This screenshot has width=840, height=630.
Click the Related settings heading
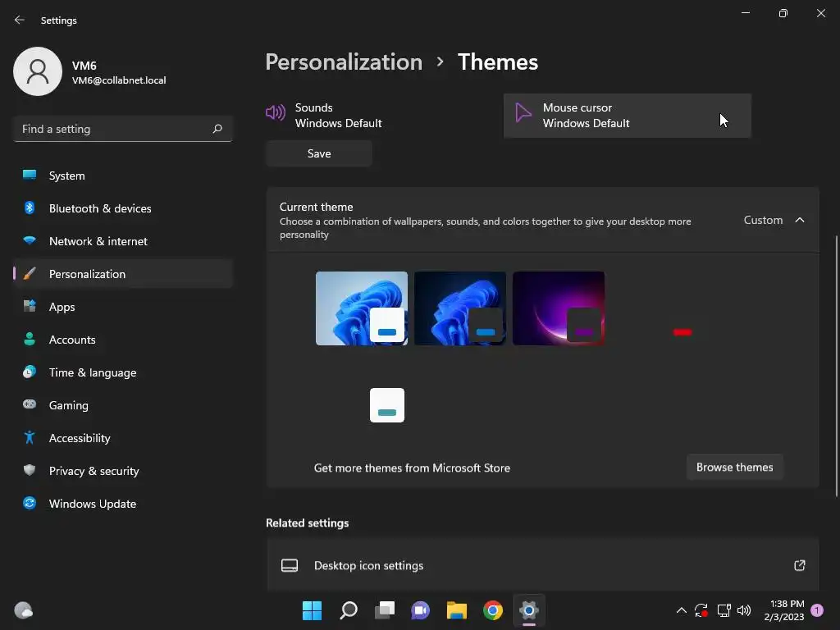click(x=308, y=523)
